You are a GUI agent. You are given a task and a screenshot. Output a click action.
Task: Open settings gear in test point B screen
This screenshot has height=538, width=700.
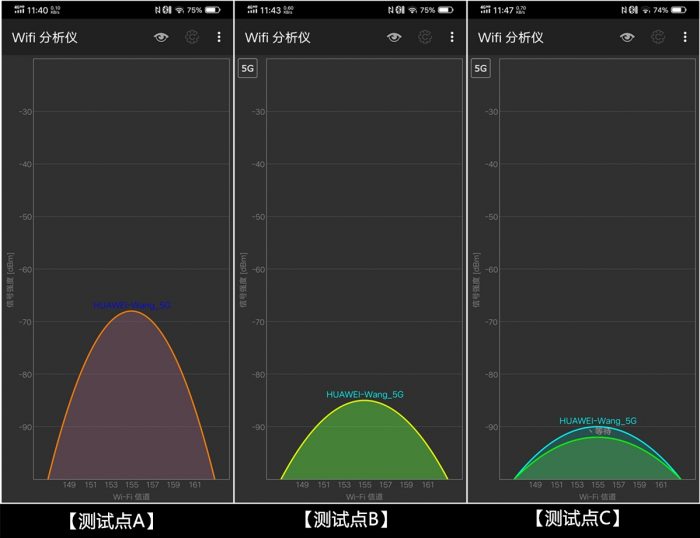(425, 37)
